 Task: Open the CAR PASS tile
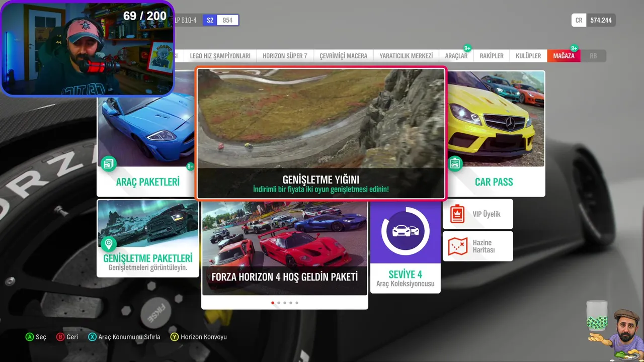(x=495, y=133)
